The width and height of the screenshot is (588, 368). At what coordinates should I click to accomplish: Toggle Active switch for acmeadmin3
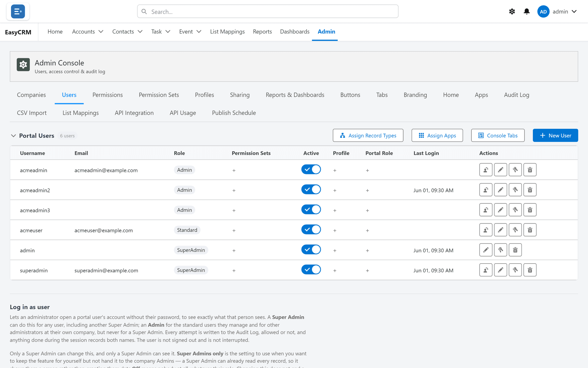click(311, 210)
